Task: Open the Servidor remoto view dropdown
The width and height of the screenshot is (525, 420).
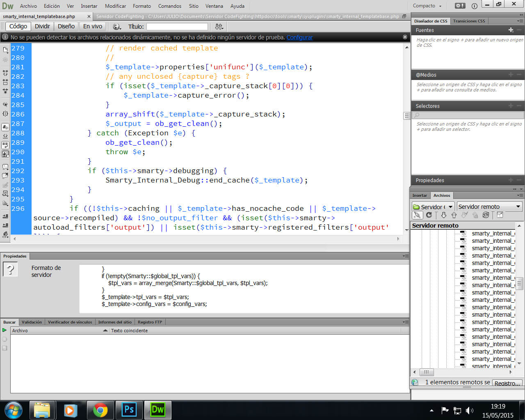Action: tap(489, 207)
